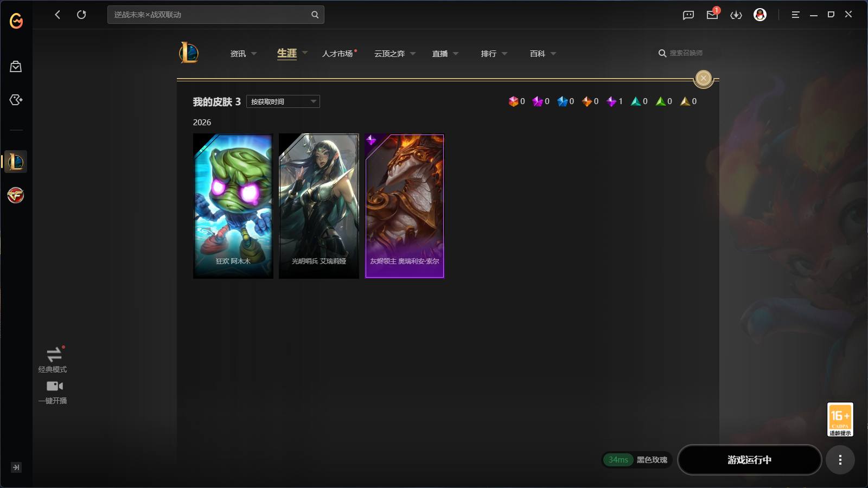Click the 2026 year label
Screen dimensions: 868x488
coord(202,123)
